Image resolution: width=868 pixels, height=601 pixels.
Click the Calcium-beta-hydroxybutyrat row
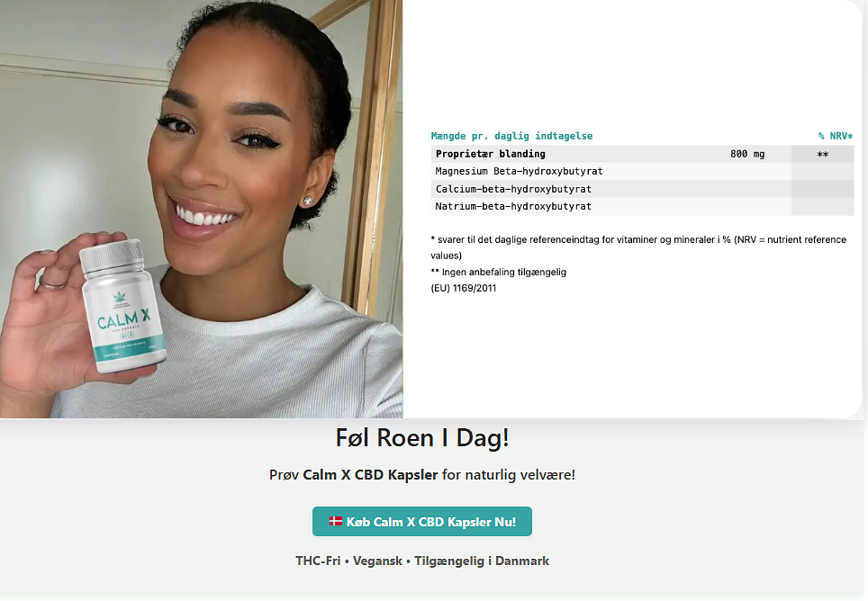tap(642, 189)
